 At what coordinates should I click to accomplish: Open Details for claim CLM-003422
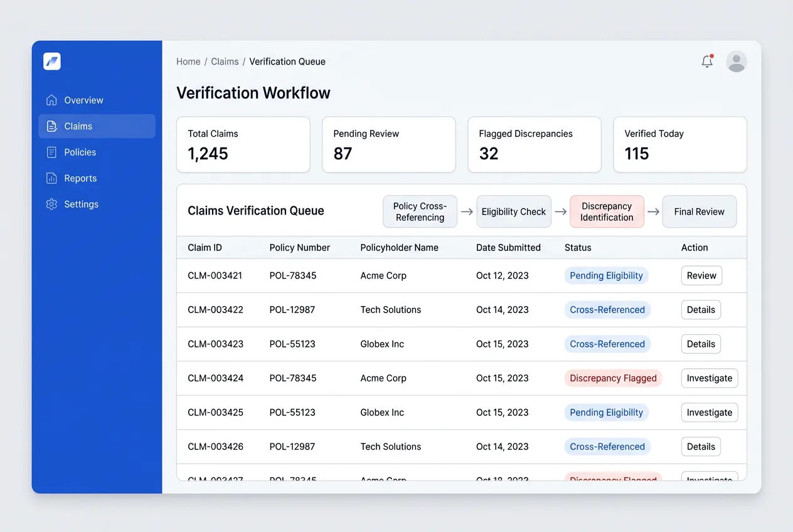click(701, 309)
